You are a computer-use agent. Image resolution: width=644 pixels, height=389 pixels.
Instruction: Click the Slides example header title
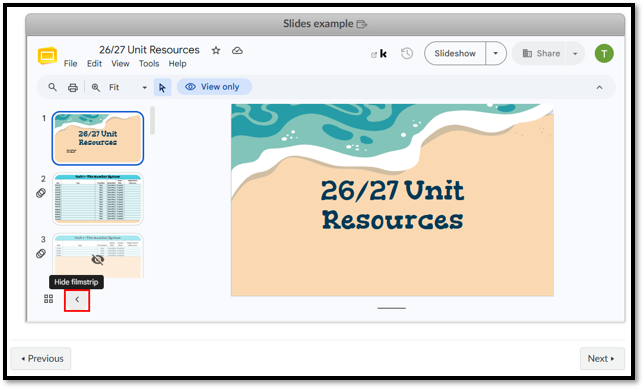(318, 24)
